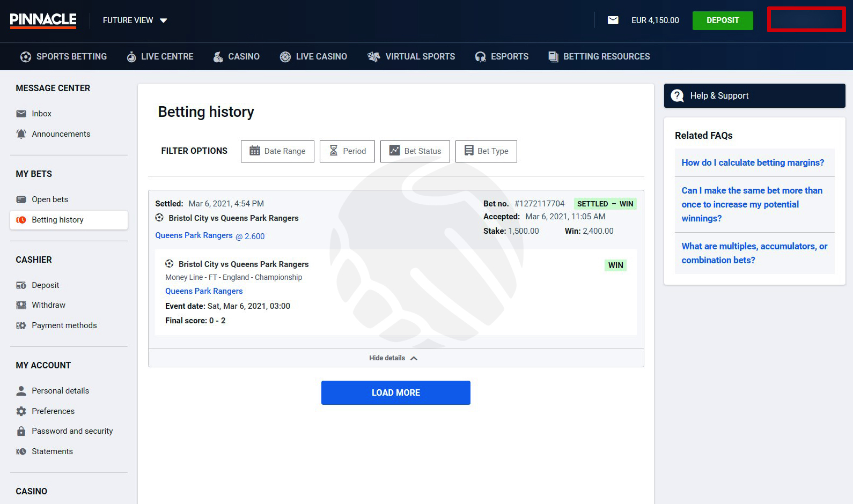
Task: Select Betting history in the sidebar
Action: (69, 220)
